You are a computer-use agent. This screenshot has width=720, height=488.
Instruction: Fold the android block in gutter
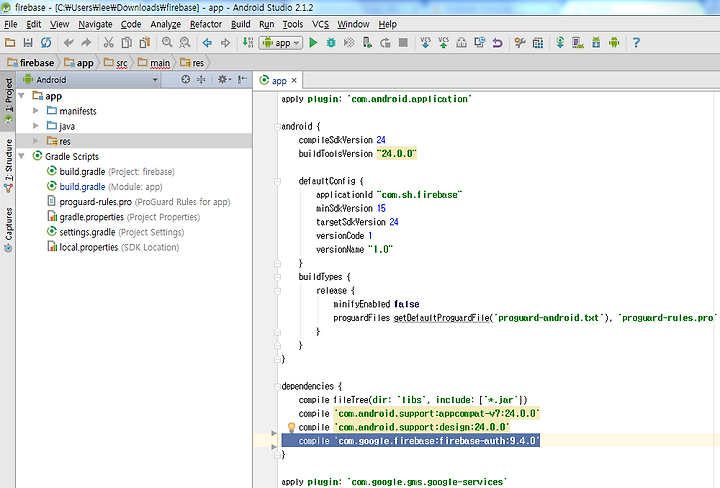point(276,127)
